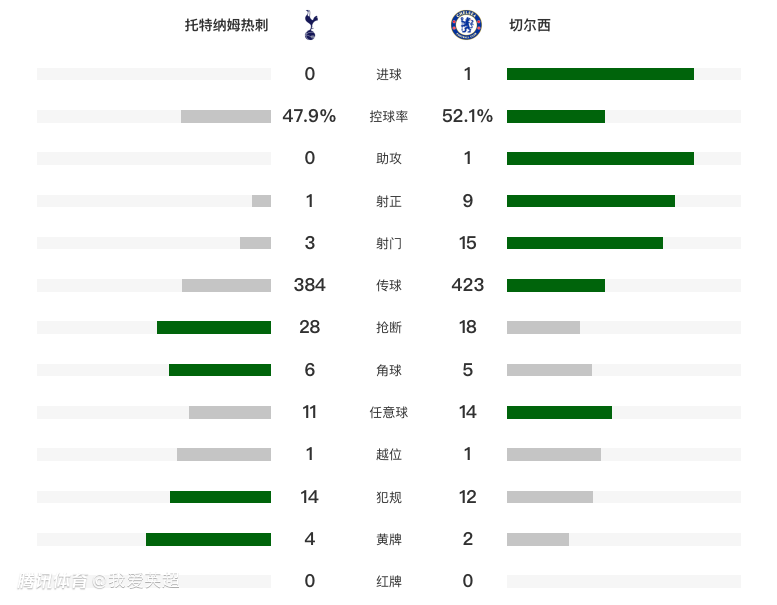Select the 射门 stat label
The height and width of the screenshot is (605, 777).
click(x=389, y=243)
